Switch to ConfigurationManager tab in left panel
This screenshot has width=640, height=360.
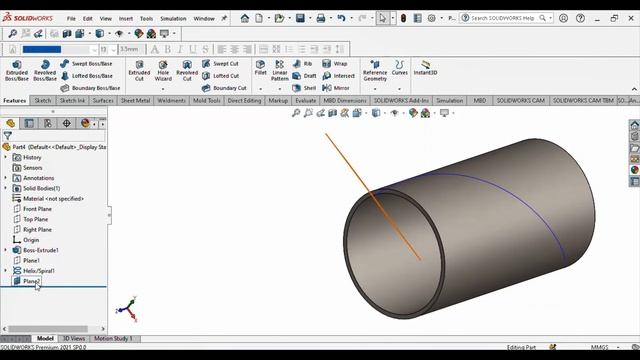coord(48,123)
